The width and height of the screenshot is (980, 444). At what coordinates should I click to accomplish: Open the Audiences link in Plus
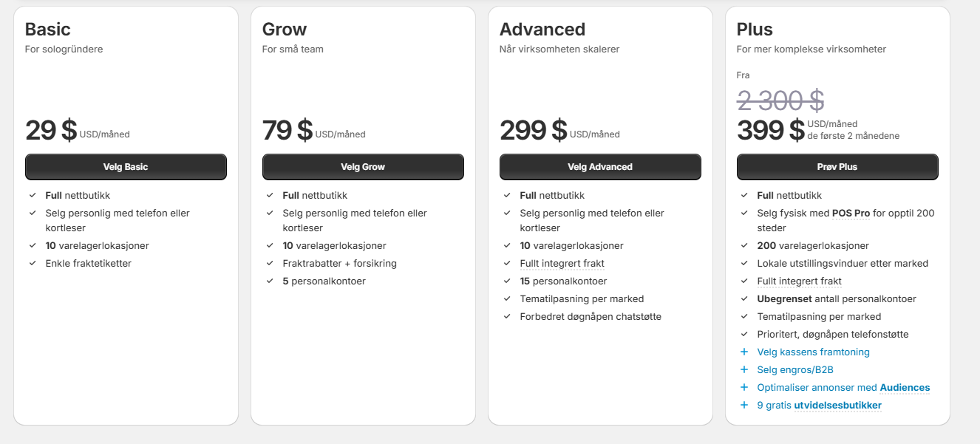tap(905, 388)
